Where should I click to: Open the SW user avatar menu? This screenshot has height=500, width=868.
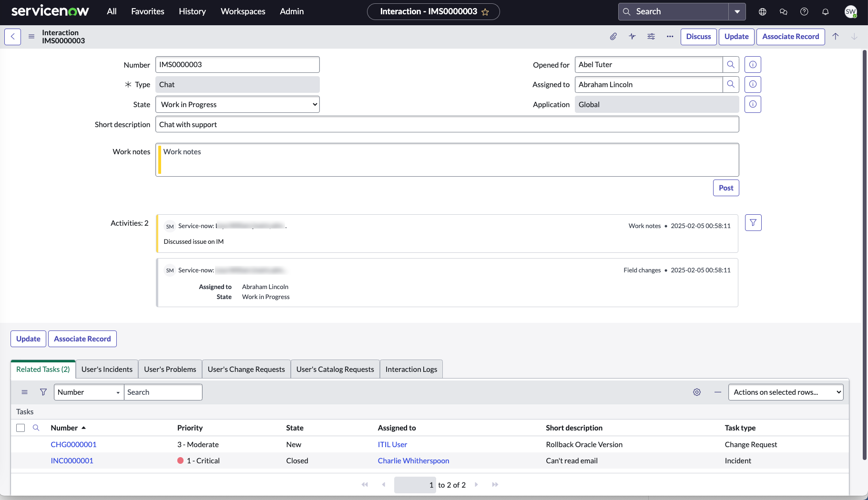point(851,12)
